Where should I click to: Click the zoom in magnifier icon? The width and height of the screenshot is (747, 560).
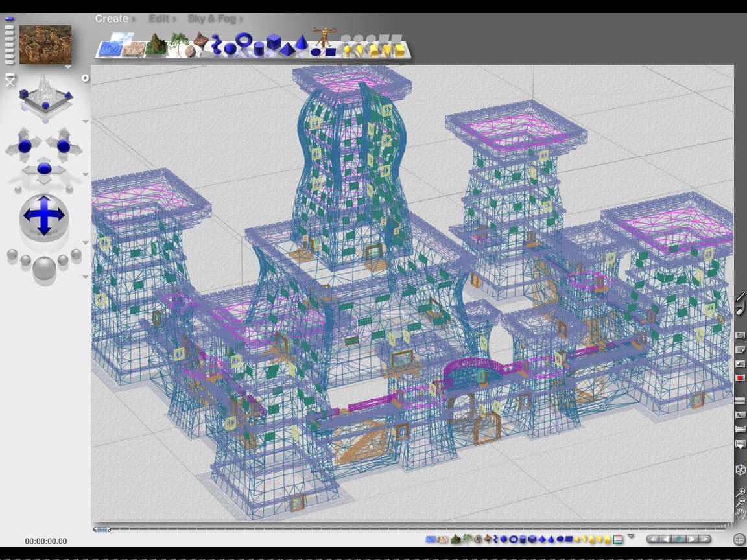pos(741,493)
